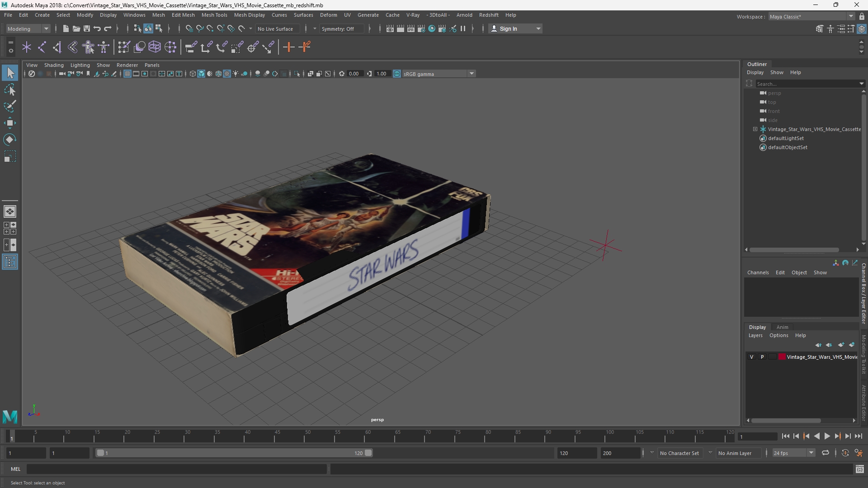Toggle Auto Keyframe
The image size is (868, 488).
(x=845, y=453)
